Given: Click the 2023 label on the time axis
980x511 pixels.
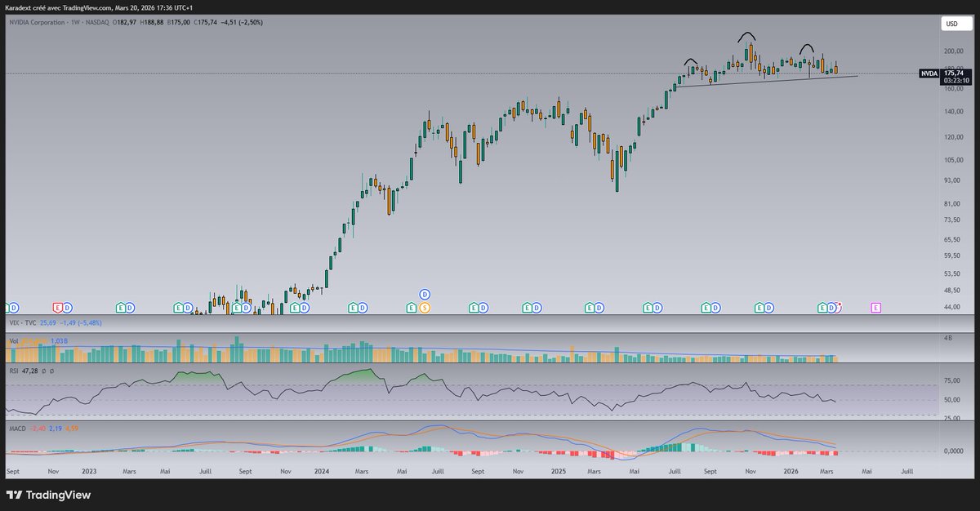Looking at the screenshot, I should [x=88, y=472].
